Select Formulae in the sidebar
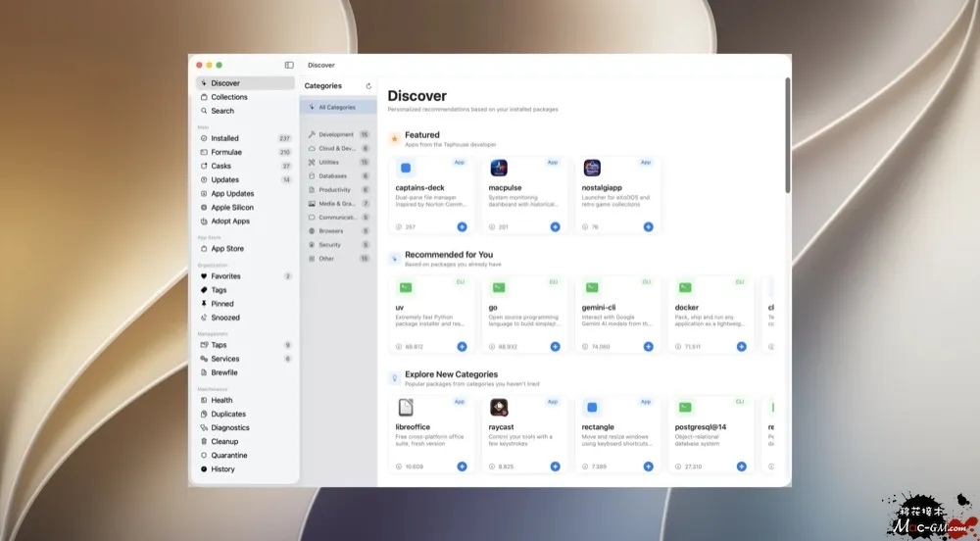 point(245,152)
